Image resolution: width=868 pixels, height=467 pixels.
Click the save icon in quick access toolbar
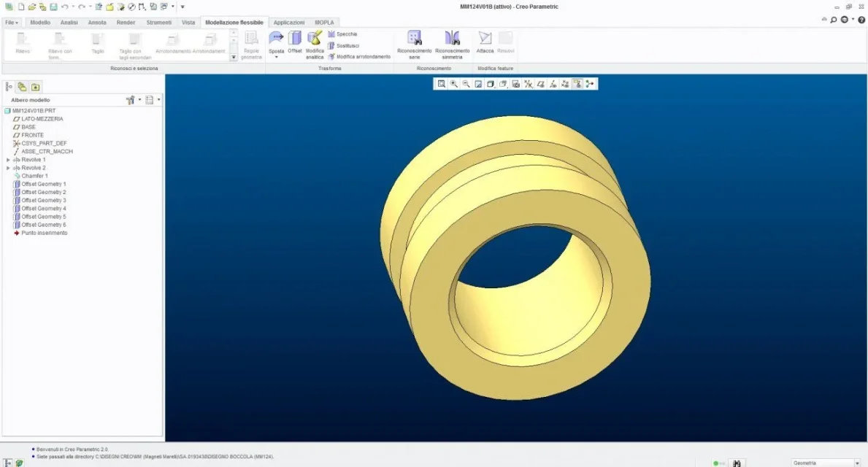53,7
